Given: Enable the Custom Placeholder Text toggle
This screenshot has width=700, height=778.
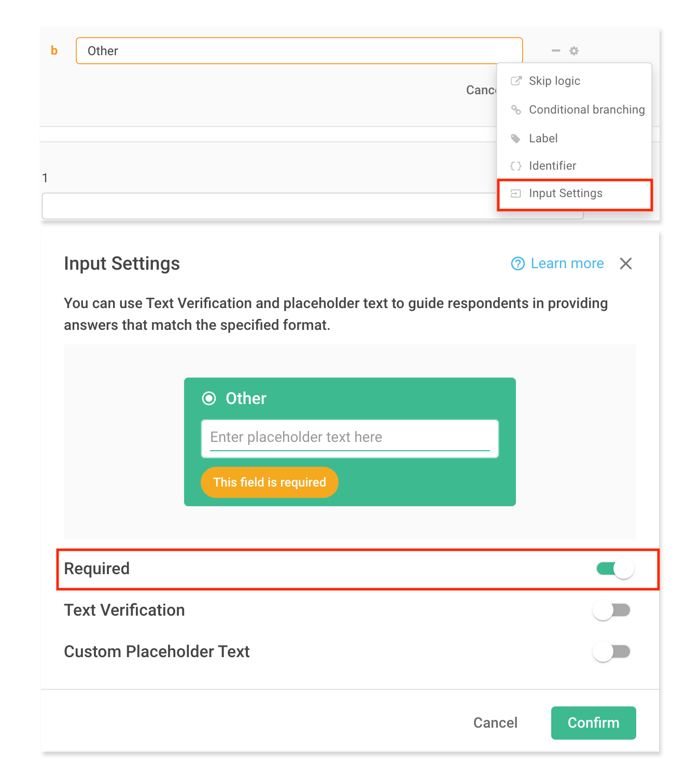Looking at the screenshot, I should point(612,651).
